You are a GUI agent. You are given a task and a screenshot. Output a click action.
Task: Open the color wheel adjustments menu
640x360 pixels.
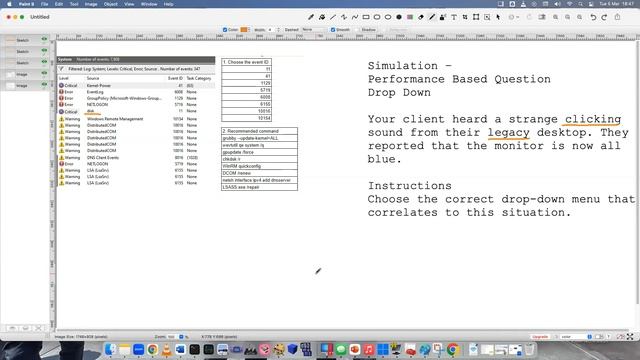tap(513, 17)
